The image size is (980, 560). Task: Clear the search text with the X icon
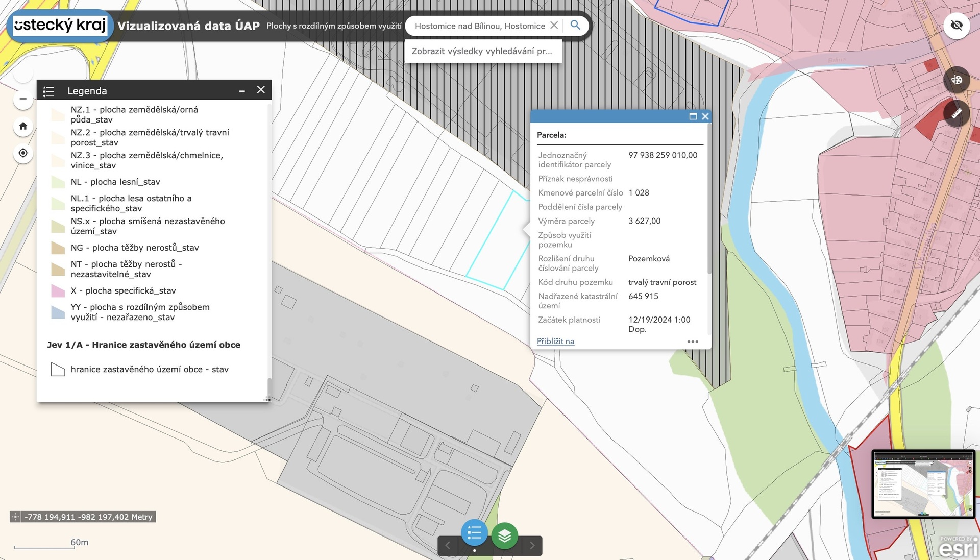click(554, 26)
